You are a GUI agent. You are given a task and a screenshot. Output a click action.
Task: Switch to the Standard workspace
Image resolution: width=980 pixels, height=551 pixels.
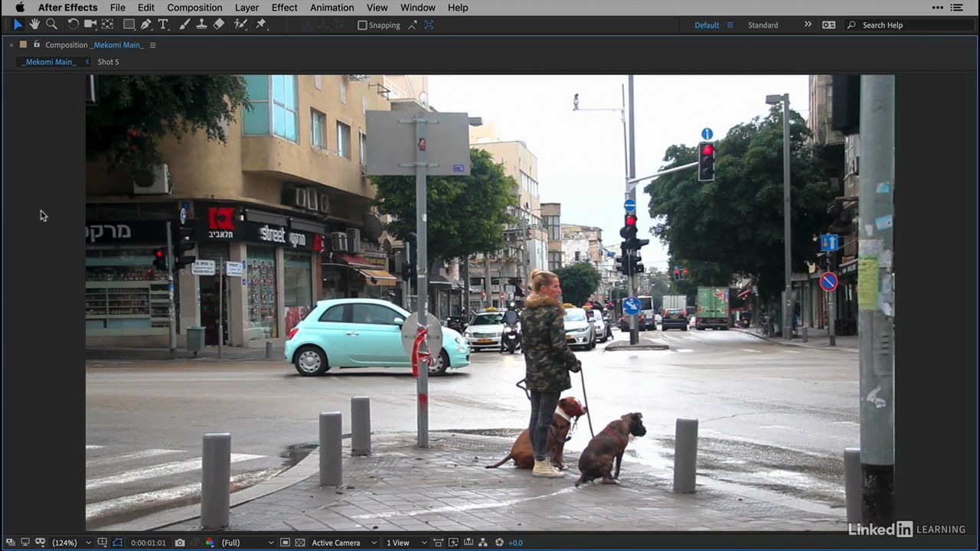pos(763,25)
